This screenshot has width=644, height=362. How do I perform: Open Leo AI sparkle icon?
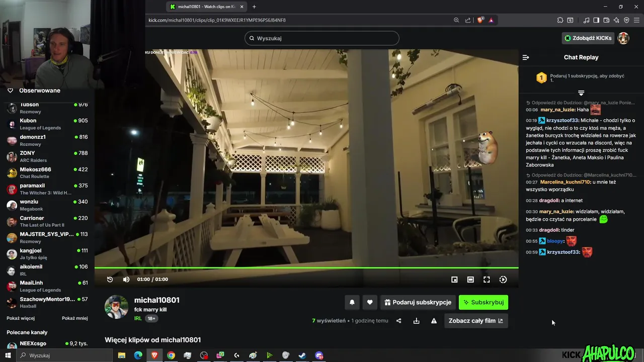click(616, 20)
